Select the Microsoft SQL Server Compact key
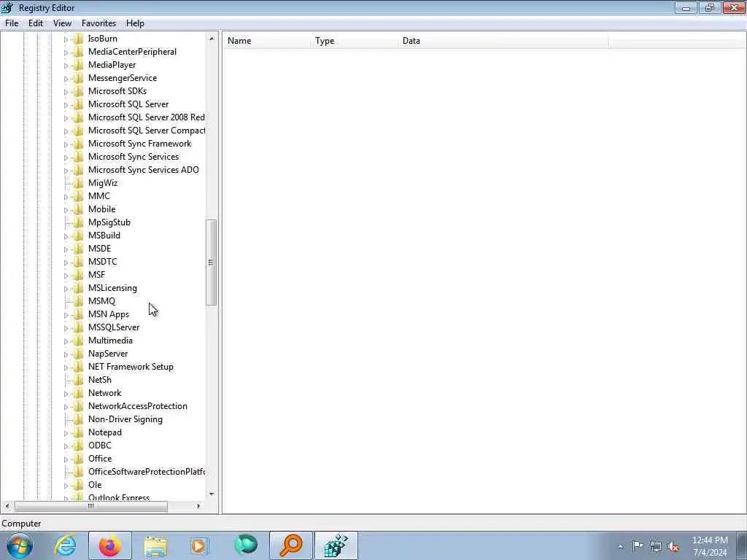The image size is (747, 560). (146, 131)
